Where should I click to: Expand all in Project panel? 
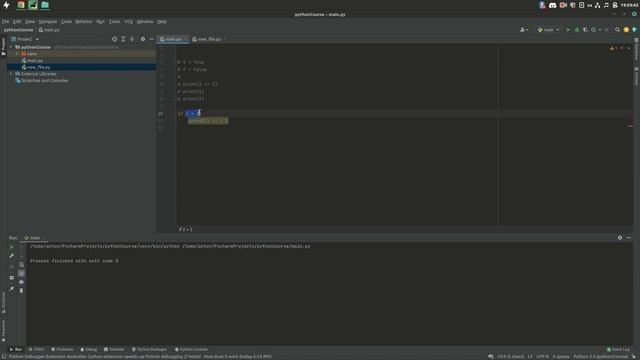[123, 39]
